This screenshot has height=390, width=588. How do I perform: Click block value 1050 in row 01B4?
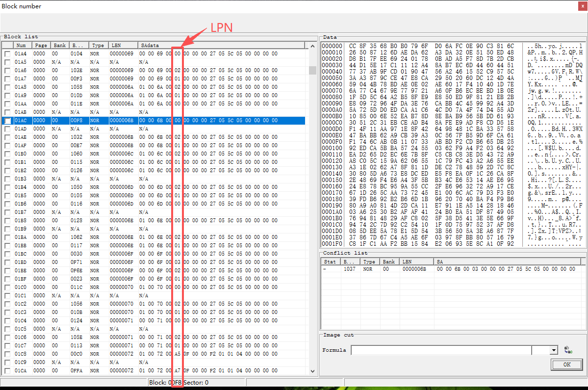click(77, 187)
